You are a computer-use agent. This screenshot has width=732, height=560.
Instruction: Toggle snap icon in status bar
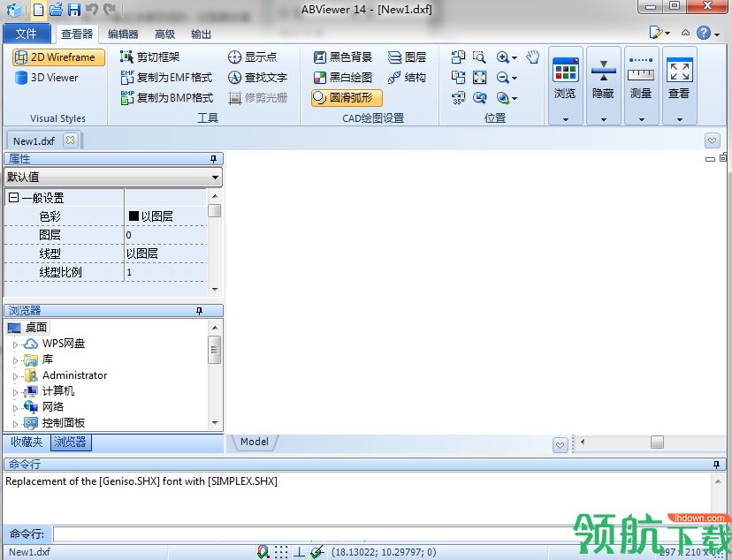[263, 552]
